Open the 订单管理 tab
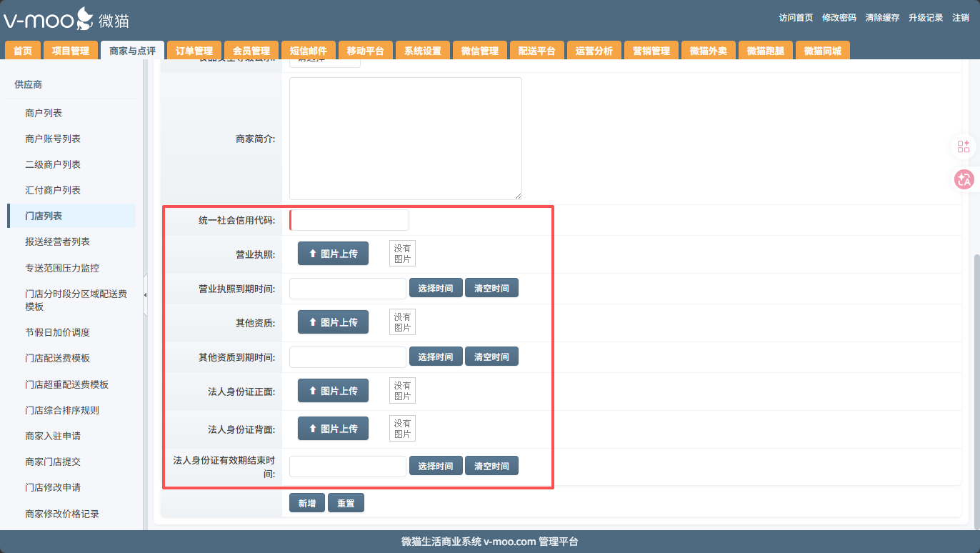The width and height of the screenshot is (980, 553). coord(194,51)
